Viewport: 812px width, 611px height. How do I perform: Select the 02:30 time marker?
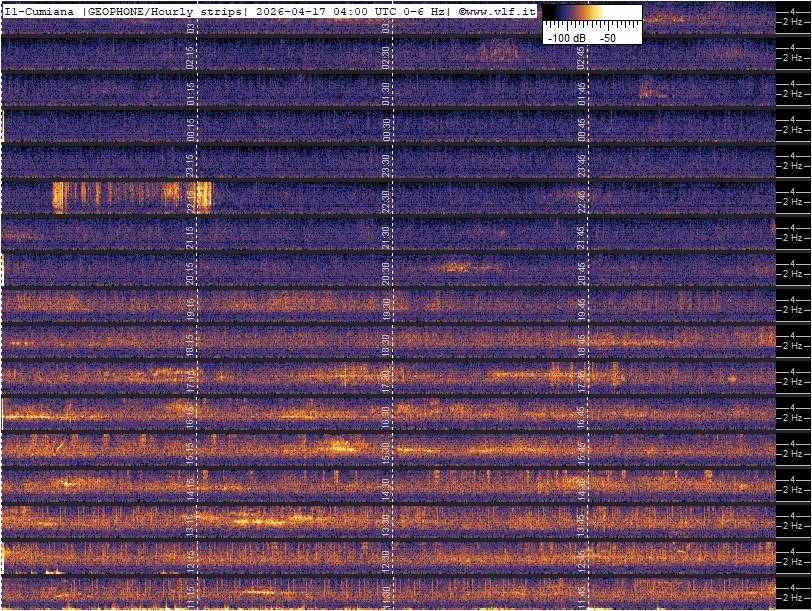386,57
